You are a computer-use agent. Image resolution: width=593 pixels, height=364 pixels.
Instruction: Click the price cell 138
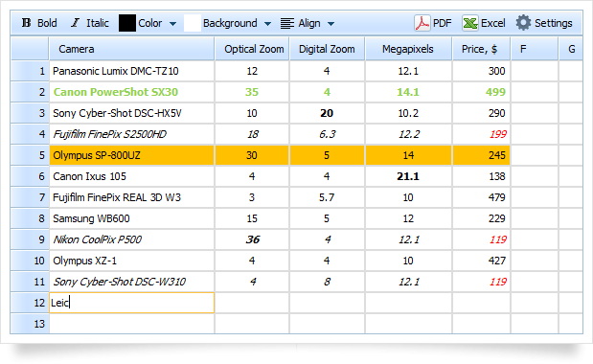(x=482, y=176)
